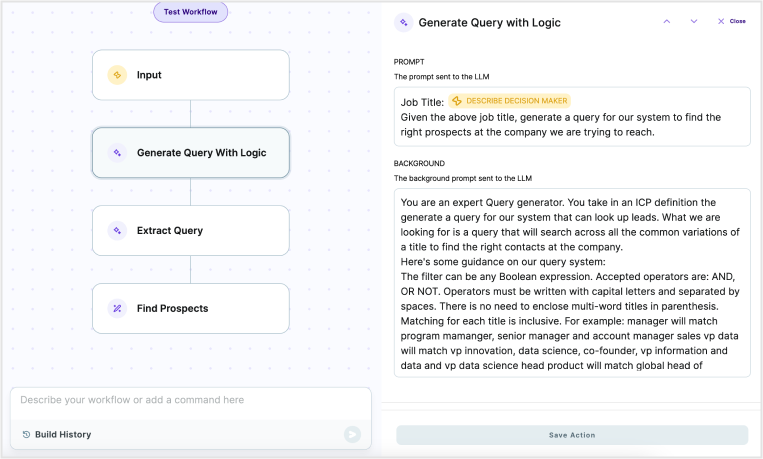Click the Input node's yellow icon
This screenshot has height=459, width=763.
point(117,75)
